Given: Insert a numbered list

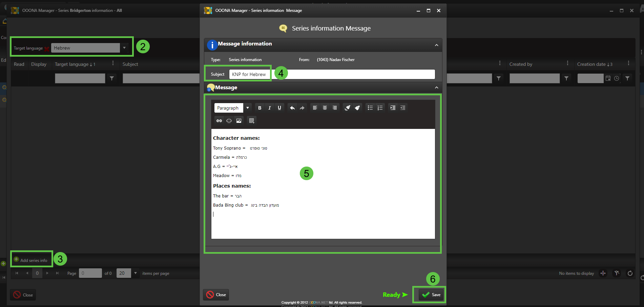Looking at the screenshot, I should 380,108.
